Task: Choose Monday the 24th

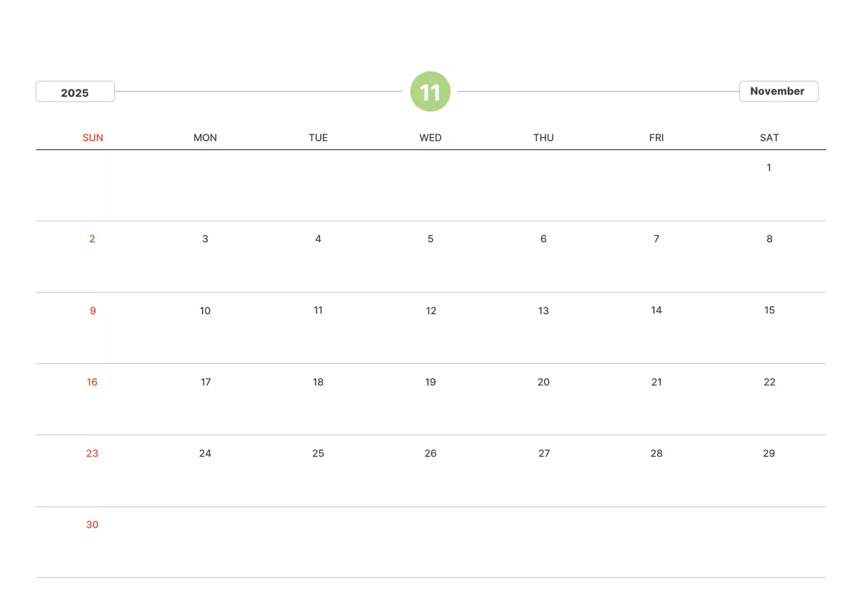Action: click(205, 453)
